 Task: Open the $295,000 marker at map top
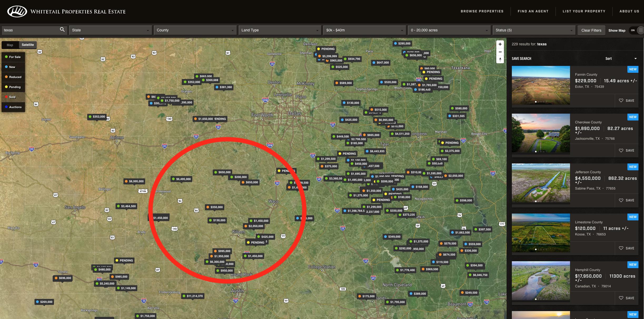402,43
